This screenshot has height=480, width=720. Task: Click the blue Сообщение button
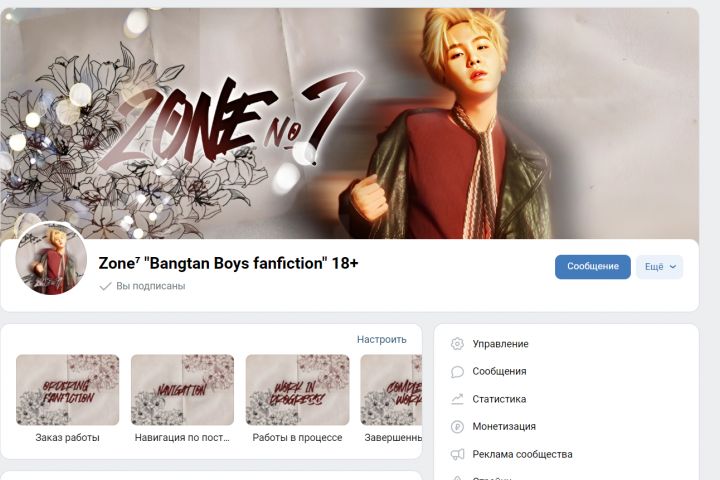pos(592,267)
